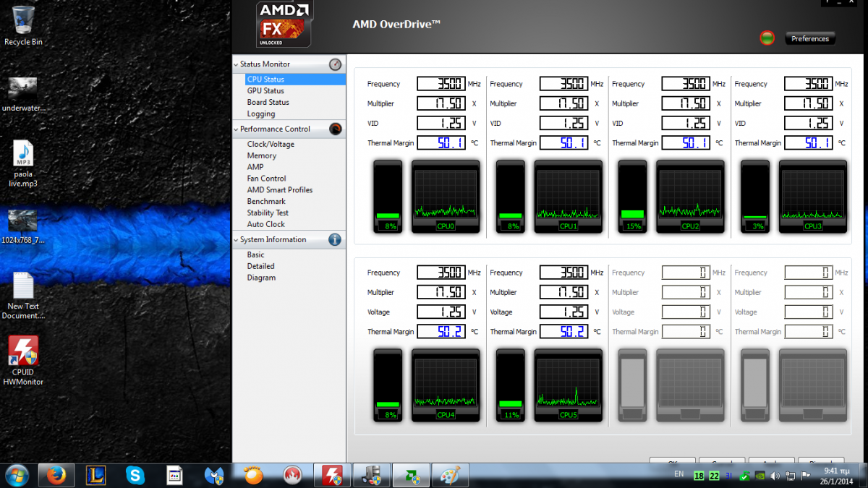
Task: Open the Diagram page
Action: [261, 278]
